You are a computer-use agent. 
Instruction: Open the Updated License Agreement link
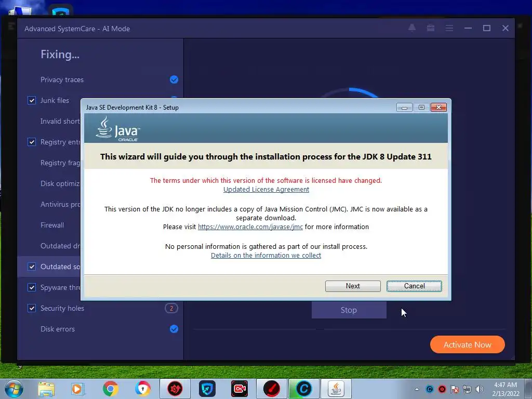[266, 189]
